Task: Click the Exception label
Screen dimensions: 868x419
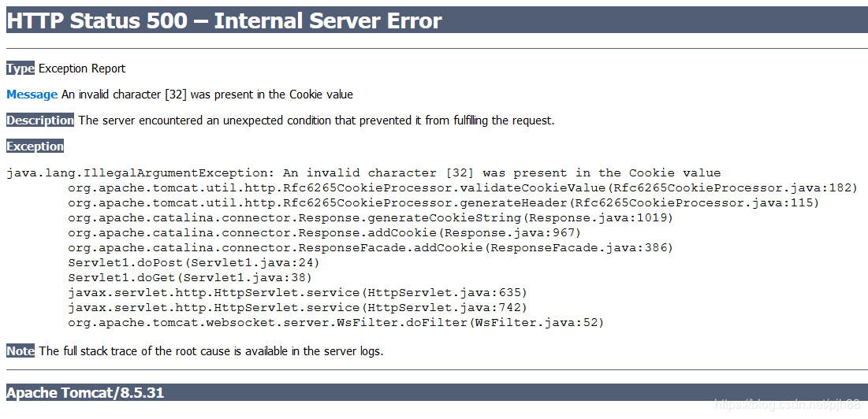Action: coord(35,146)
